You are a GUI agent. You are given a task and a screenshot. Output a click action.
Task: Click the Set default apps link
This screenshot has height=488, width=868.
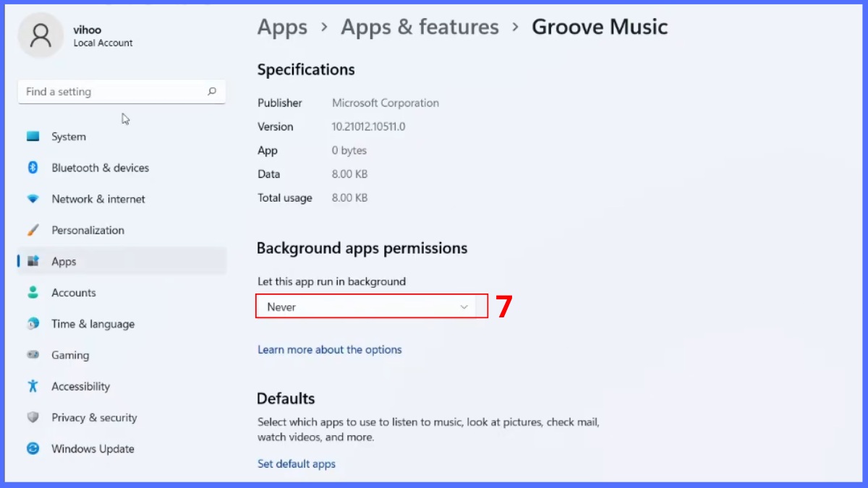point(297,464)
